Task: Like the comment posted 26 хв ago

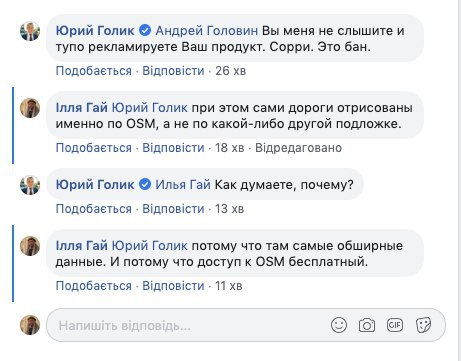Action: [x=94, y=71]
